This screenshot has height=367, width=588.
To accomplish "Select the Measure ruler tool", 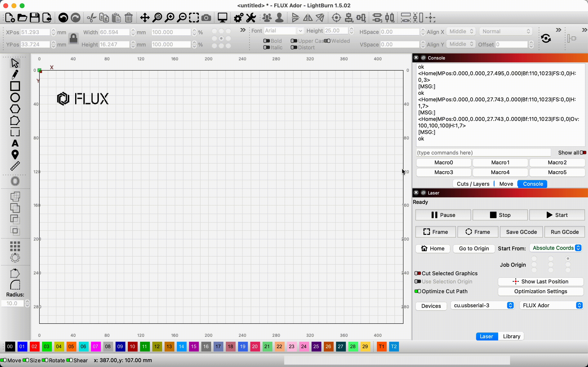I will coord(15,166).
